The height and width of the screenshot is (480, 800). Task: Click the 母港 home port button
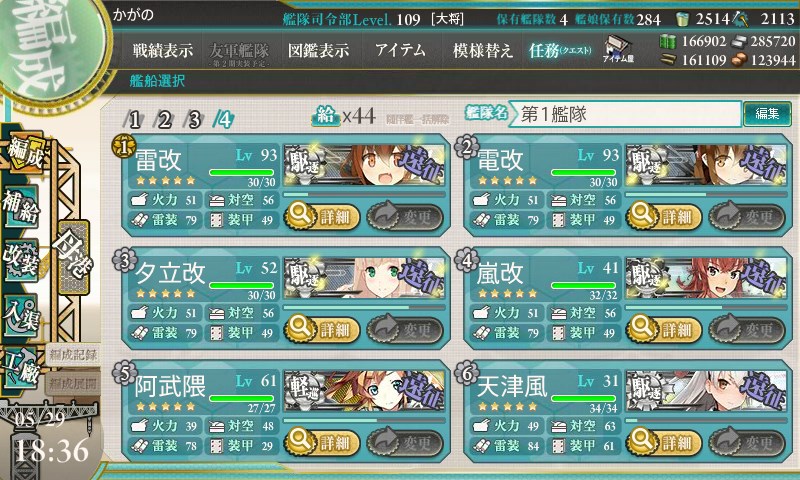[x=73, y=257]
